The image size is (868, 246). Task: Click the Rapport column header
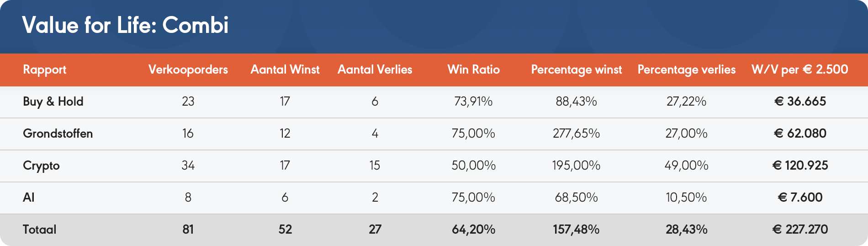pyautogui.click(x=45, y=70)
